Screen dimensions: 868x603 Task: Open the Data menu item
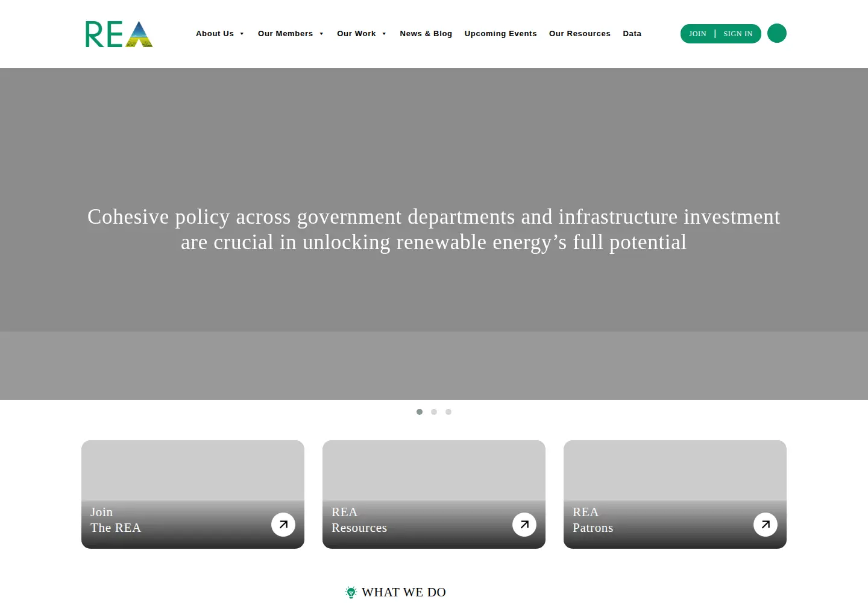click(632, 34)
